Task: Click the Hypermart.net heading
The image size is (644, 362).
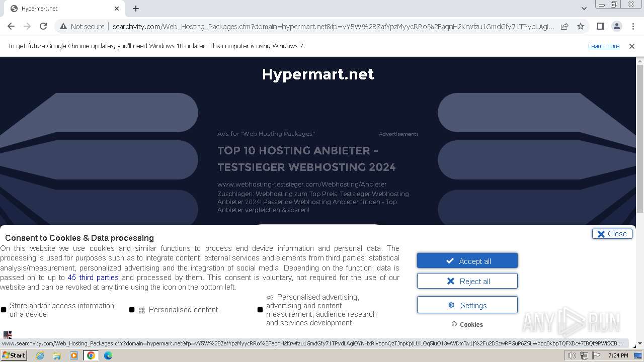Action: [318, 74]
